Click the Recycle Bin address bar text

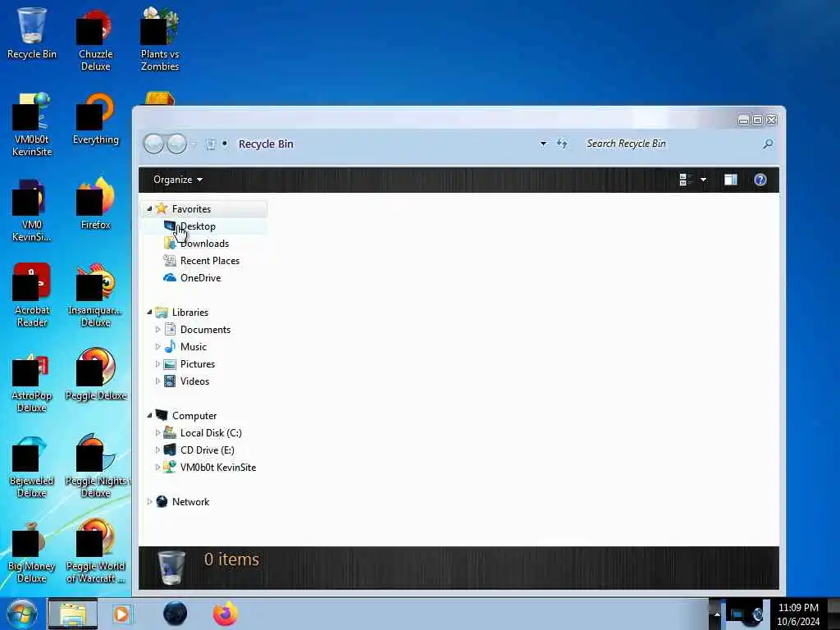pyautogui.click(x=266, y=144)
